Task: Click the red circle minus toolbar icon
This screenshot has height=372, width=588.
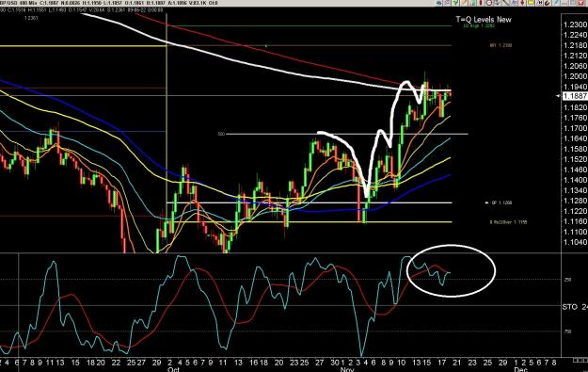Action: (489, 3)
